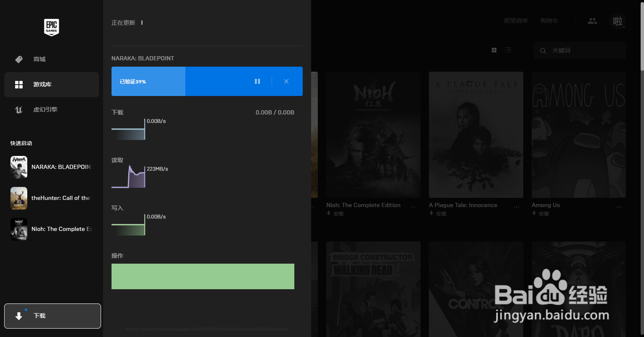
Task: Click the library vertical scrollbar
Action: pyautogui.click(x=642, y=36)
